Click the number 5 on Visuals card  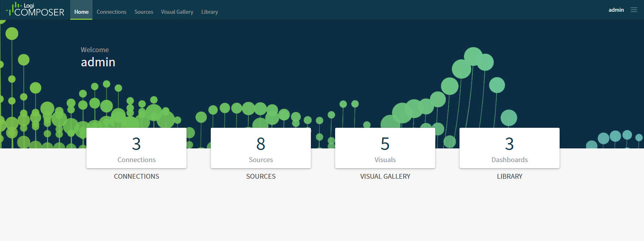[x=385, y=144]
